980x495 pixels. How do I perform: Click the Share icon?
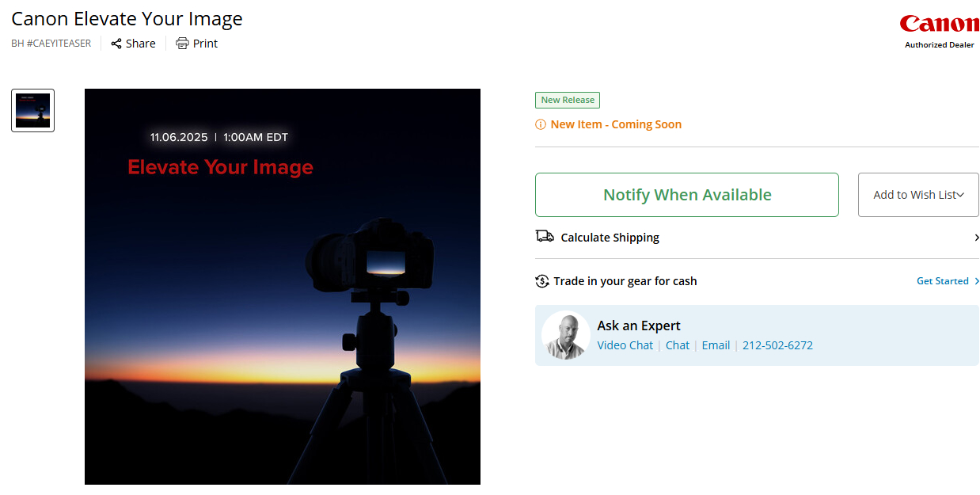(116, 44)
